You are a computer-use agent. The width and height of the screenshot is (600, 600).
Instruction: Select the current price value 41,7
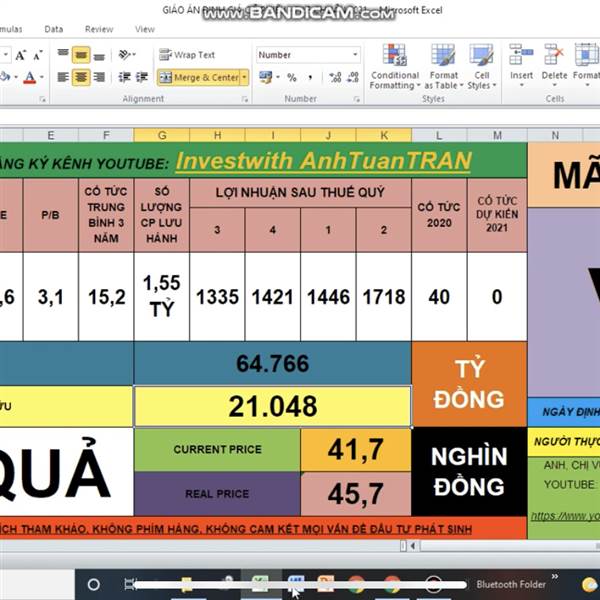pyautogui.click(x=356, y=450)
